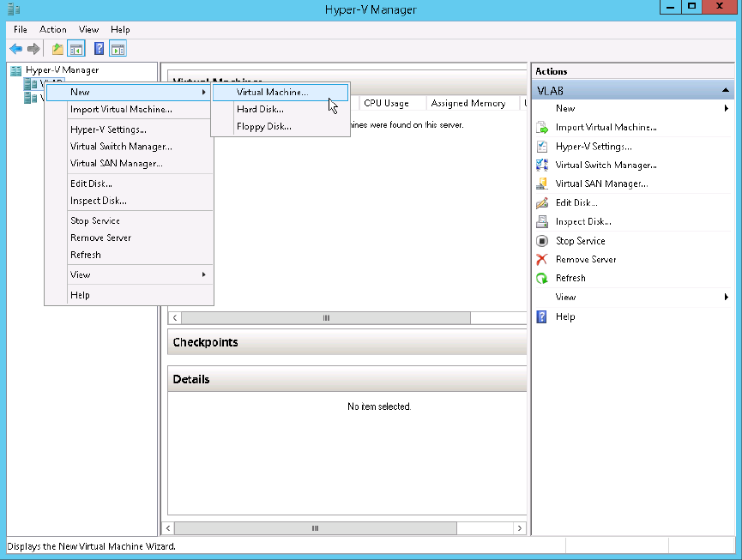Click the Checkpoints section header

point(347,342)
